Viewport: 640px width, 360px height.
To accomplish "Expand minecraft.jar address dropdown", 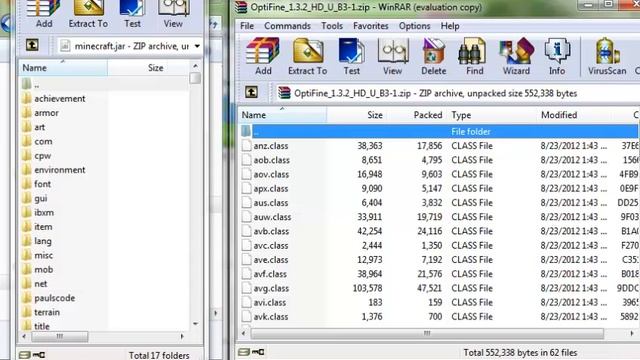I will tap(197, 46).
